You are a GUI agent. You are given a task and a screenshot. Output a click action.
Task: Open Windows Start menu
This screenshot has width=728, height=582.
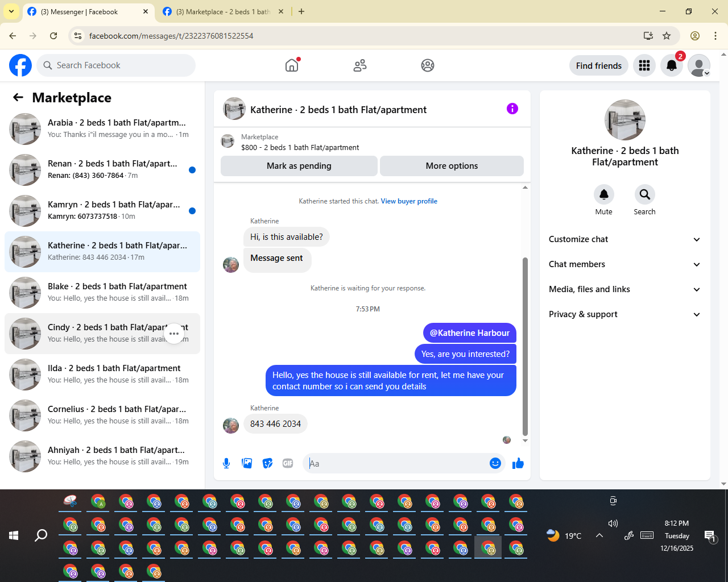(x=14, y=535)
